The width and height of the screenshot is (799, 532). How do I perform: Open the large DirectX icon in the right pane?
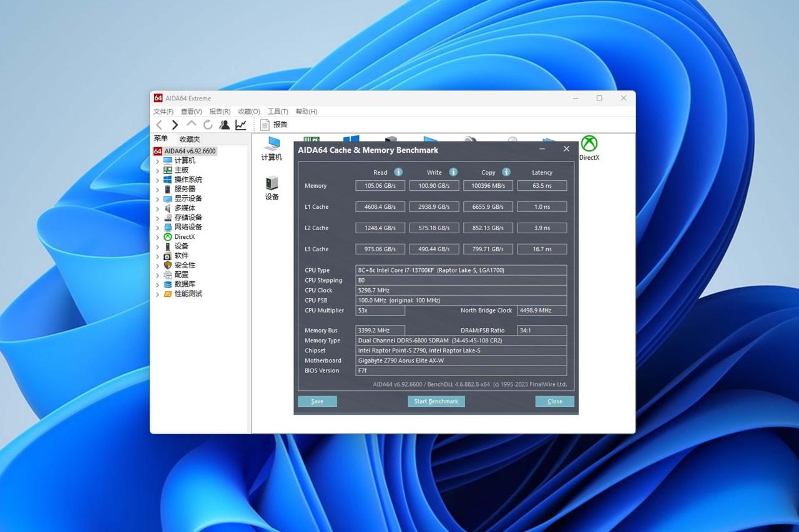pos(589,148)
